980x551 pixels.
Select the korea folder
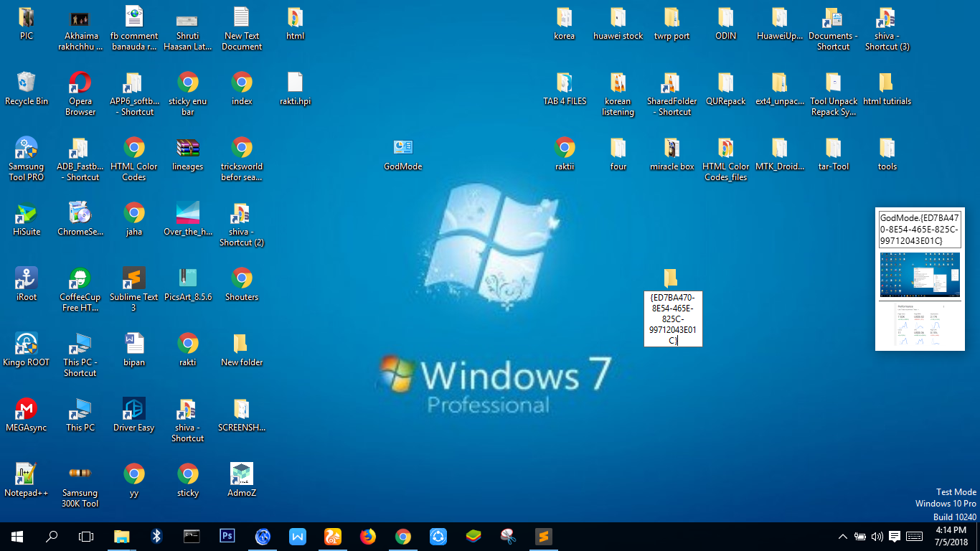point(565,24)
